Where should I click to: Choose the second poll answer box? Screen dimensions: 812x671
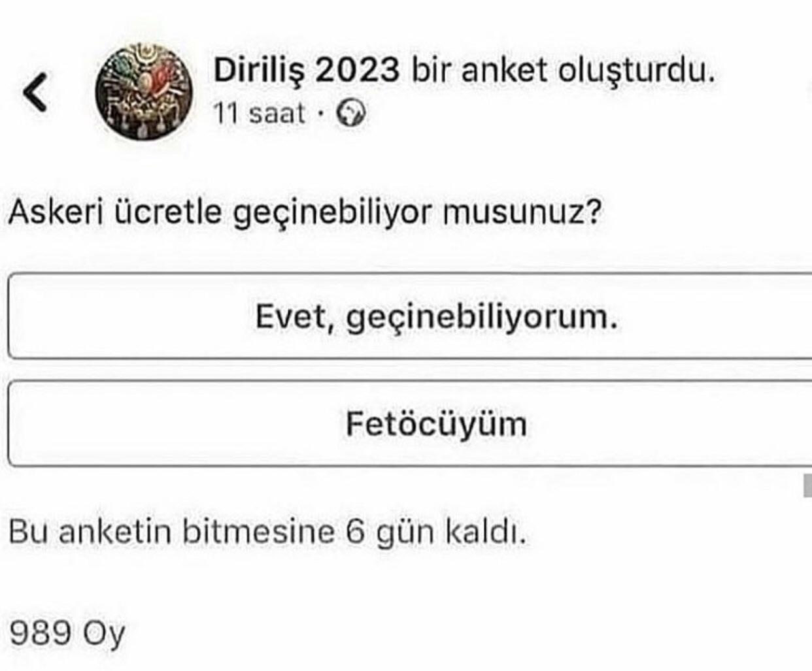[x=410, y=423]
